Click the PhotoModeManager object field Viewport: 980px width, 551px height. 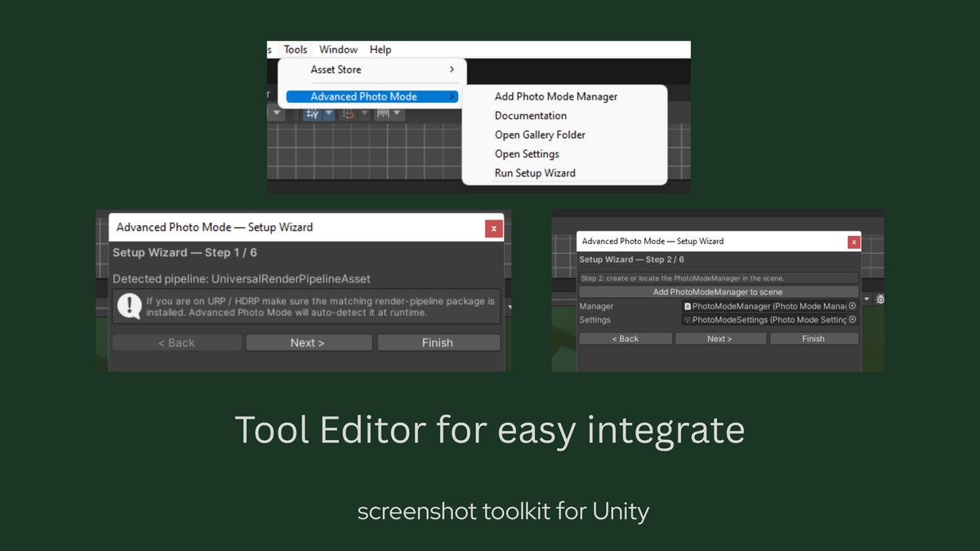point(771,306)
